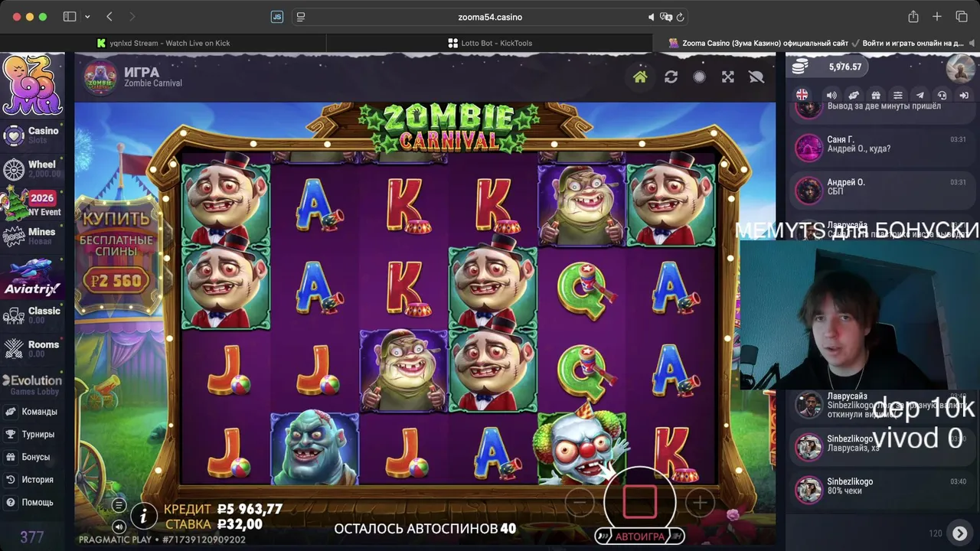Expand game to fullscreen
Image resolution: width=980 pixels, height=551 pixels.
pos(727,77)
